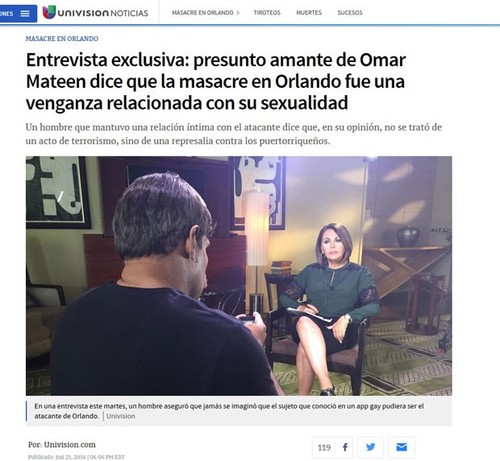
Task: Click the Univision Noticias logo
Action: point(95,13)
